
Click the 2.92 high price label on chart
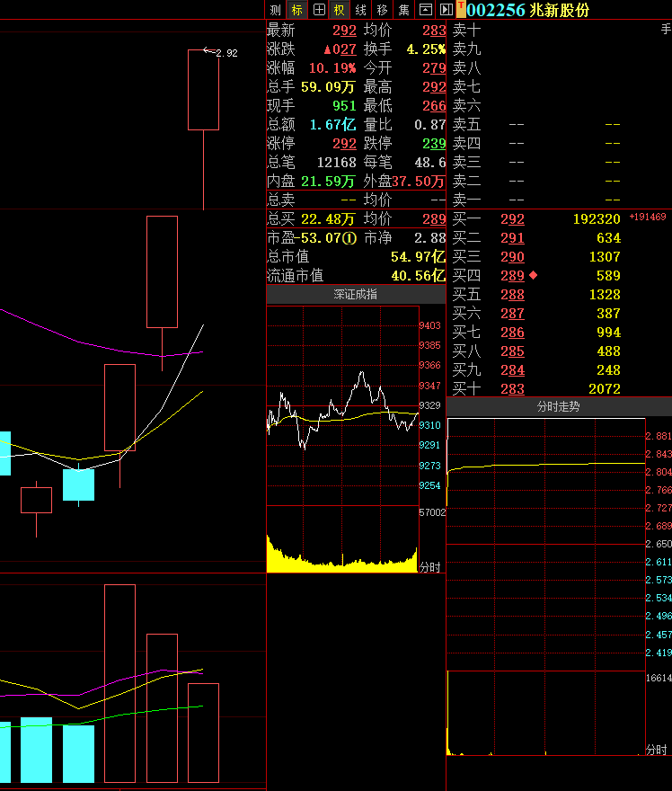226,53
